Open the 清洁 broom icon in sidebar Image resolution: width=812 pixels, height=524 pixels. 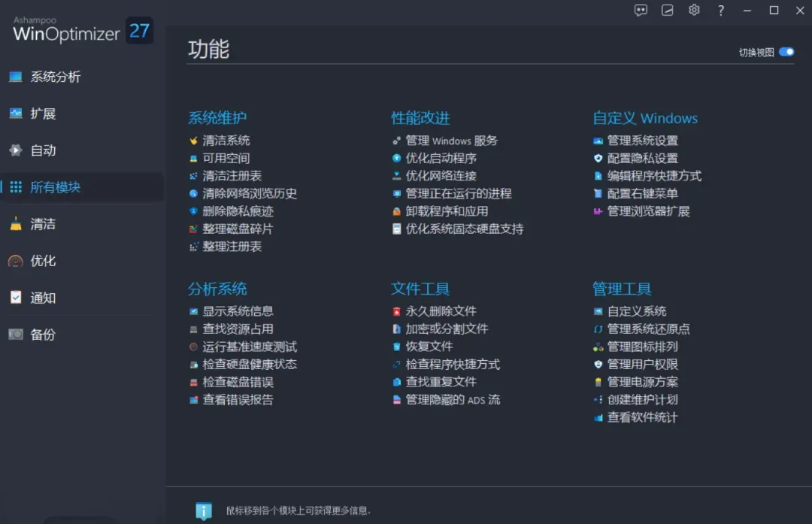tap(16, 223)
